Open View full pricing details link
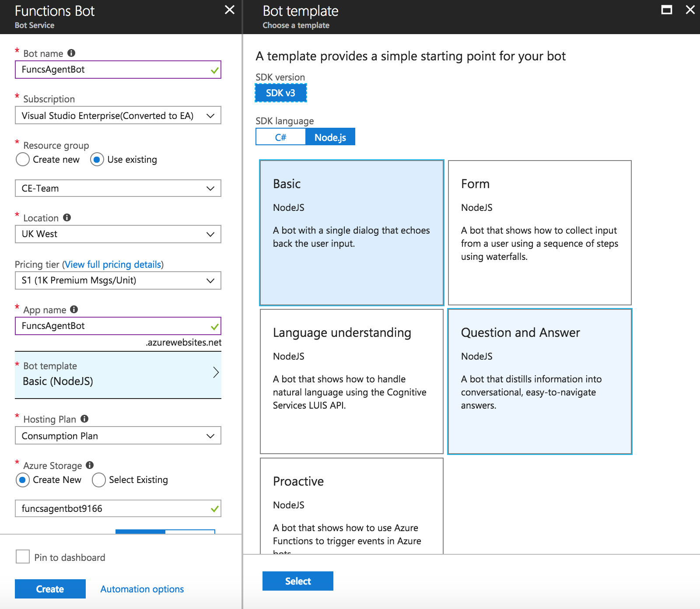This screenshot has height=609, width=700. pyautogui.click(x=113, y=264)
